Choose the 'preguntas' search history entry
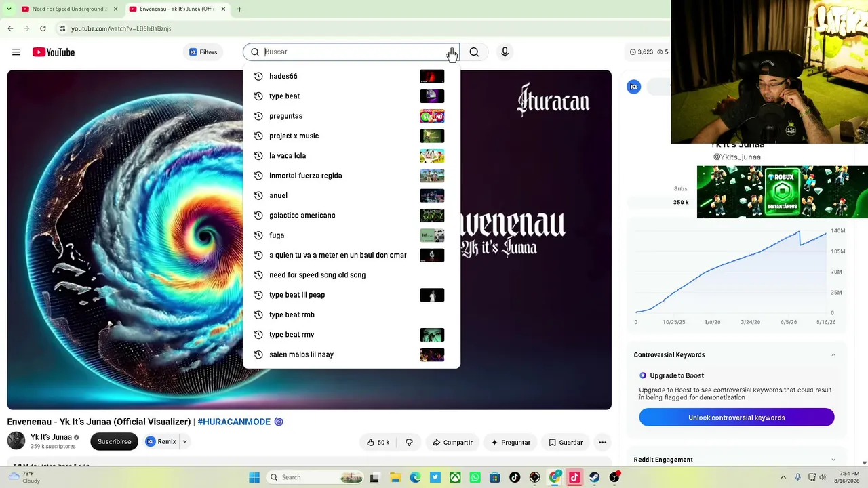Image resolution: width=868 pixels, height=488 pixels. coord(351,116)
